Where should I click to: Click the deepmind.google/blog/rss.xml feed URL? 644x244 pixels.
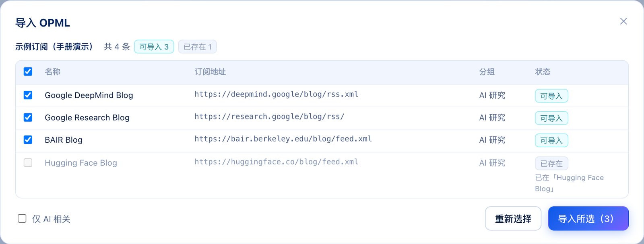tap(277, 94)
